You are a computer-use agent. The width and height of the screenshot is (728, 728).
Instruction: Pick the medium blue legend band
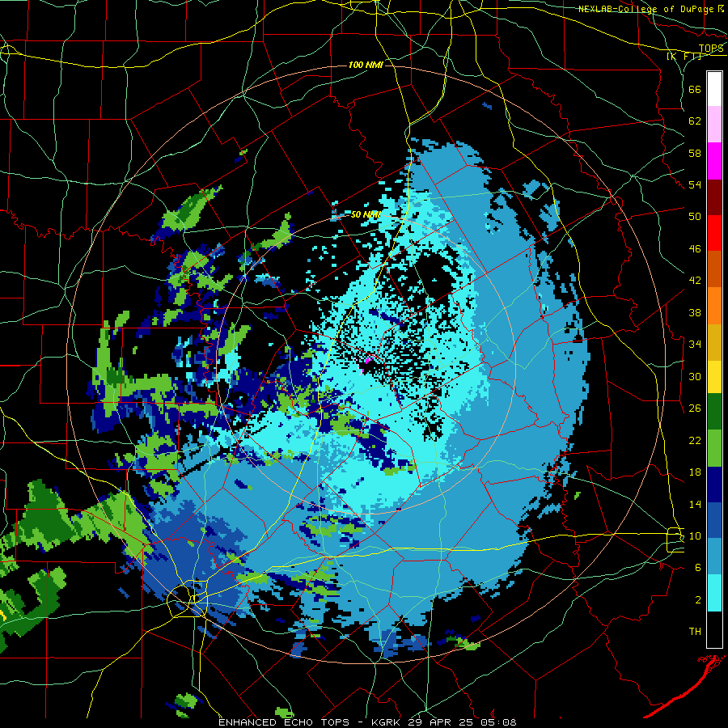tap(714, 520)
